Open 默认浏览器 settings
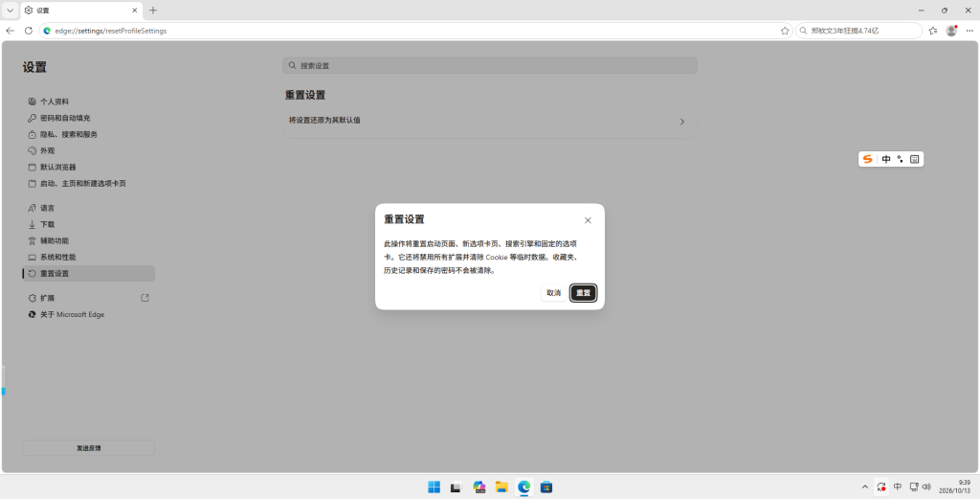Image resolution: width=980 pixels, height=499 pixels. coord(89,167)
